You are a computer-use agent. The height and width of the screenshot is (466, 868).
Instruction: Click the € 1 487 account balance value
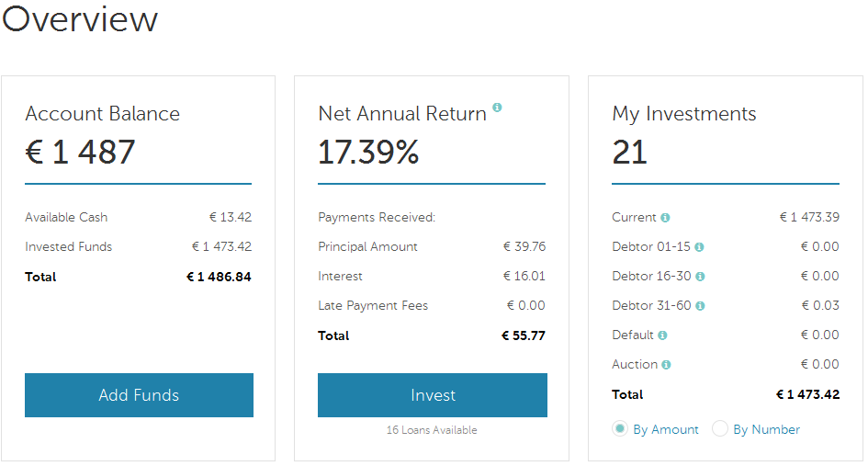(x=81, y=153)
